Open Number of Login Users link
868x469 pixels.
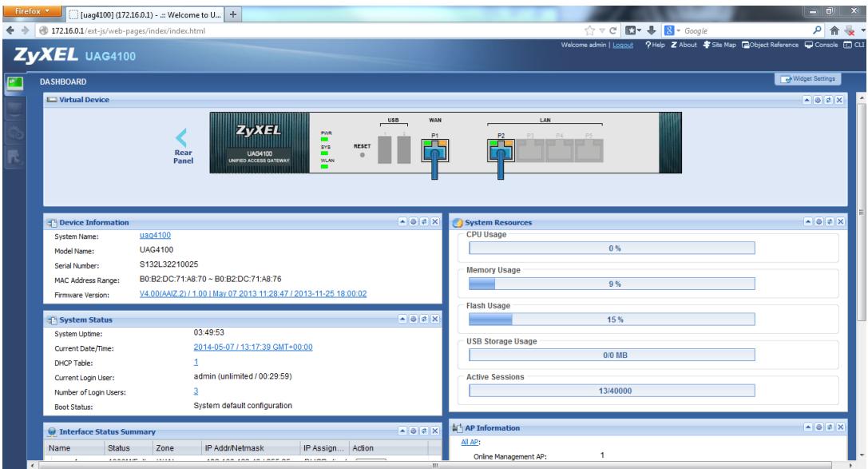196,391
